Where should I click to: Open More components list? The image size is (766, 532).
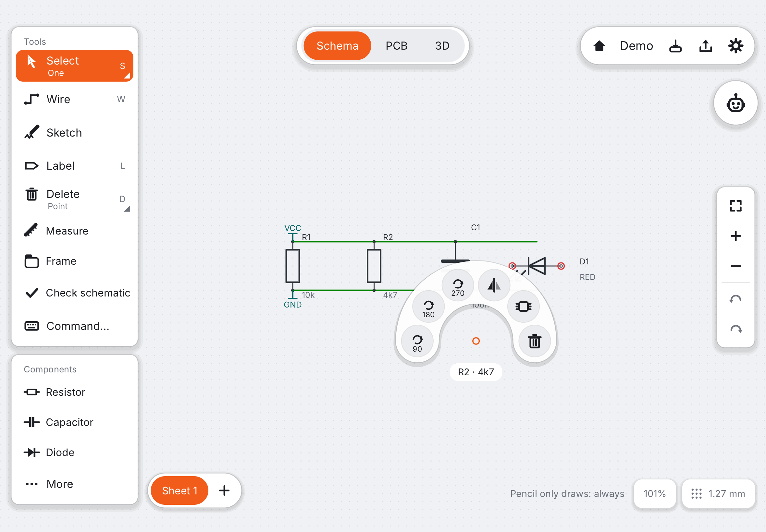[74, 484]
